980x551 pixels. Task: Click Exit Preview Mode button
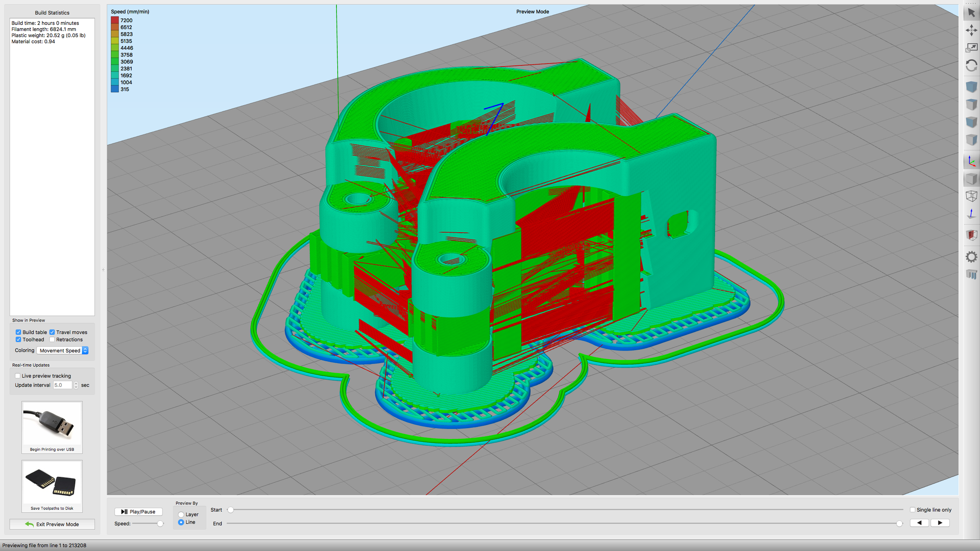click(52, 524)
